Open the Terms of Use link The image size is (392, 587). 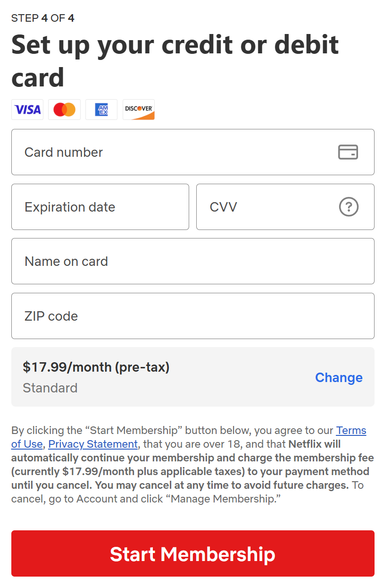(351, 431)
